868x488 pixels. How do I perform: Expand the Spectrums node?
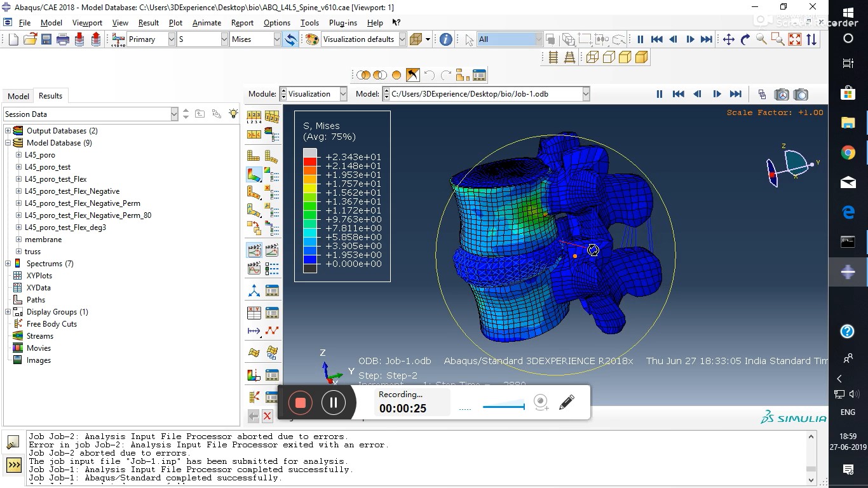coord(8,264)
